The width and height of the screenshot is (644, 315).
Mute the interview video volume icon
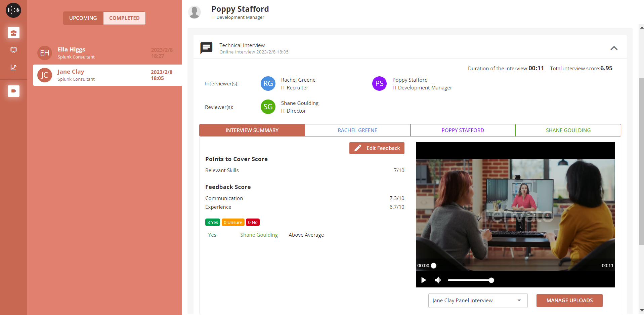click(438, 280)
